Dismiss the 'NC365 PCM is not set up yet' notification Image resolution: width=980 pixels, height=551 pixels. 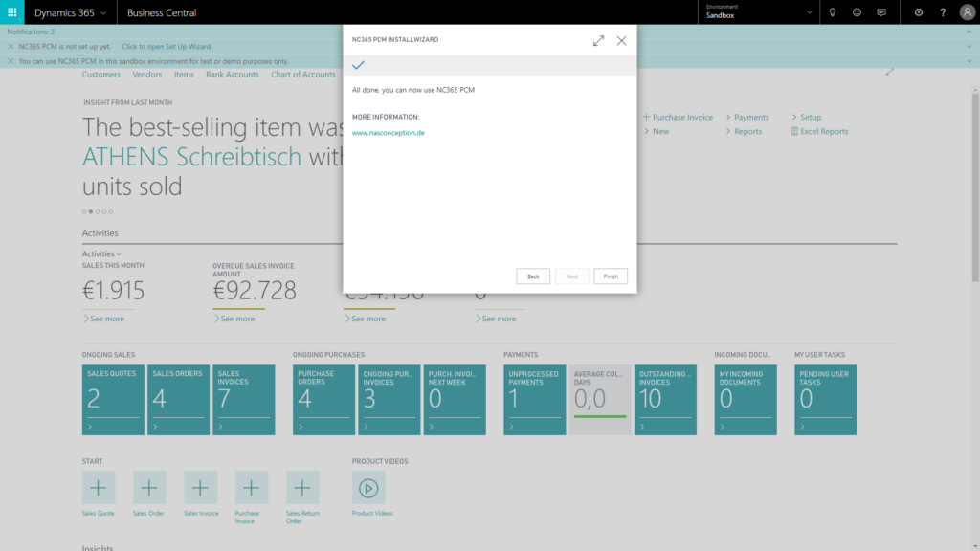[11, 46]
